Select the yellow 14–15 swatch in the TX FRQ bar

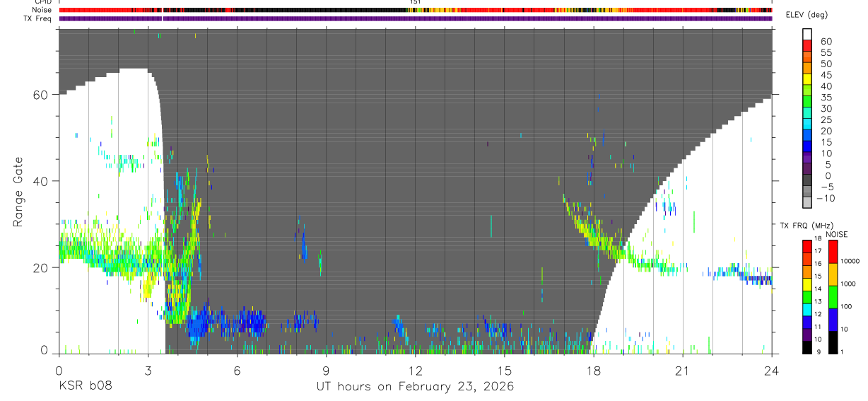807,284
